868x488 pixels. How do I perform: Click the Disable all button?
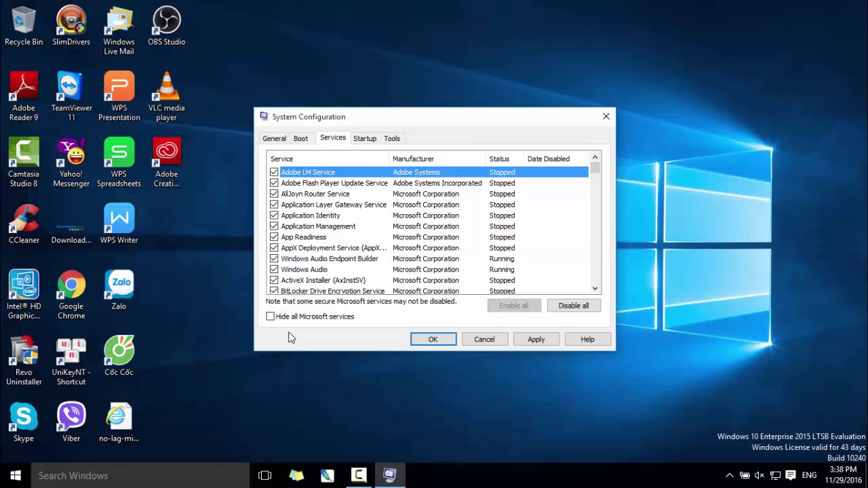pos(574,306)
